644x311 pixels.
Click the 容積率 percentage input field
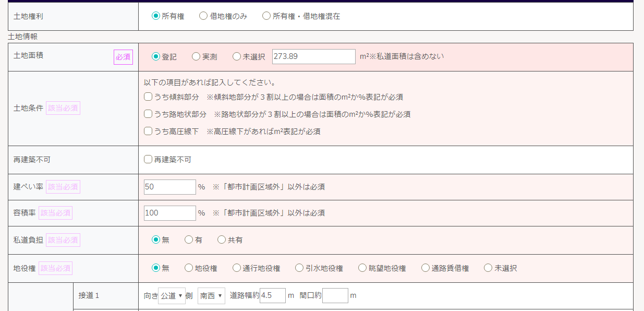tap(169, 213)
